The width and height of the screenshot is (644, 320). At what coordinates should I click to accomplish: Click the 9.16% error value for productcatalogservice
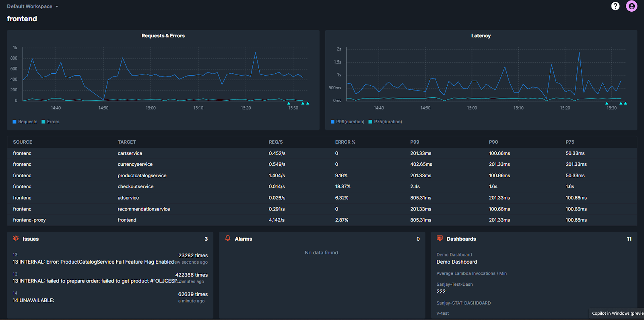point(341,175)
